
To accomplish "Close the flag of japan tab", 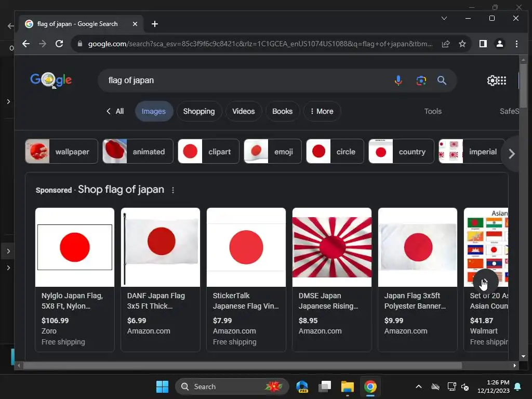I will click(135, 24).
